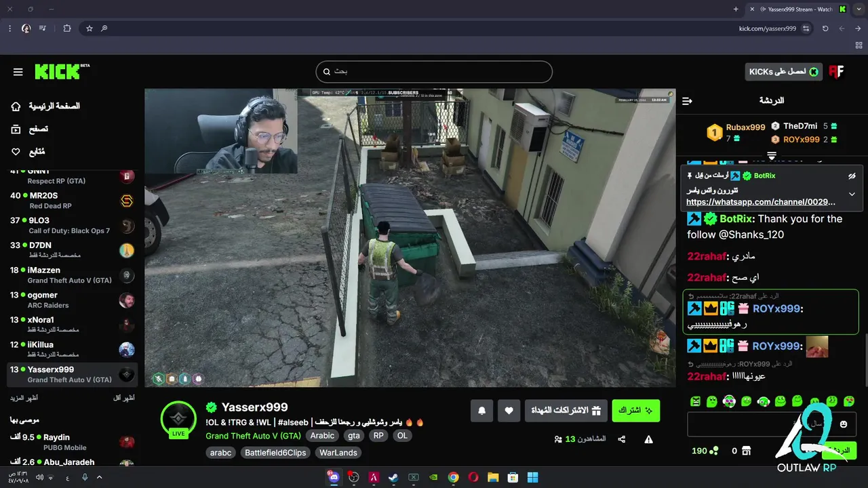This screenshot has width=868, height=488.
Task: Hide the pinned BotRix message
Action: coord(852,176)
